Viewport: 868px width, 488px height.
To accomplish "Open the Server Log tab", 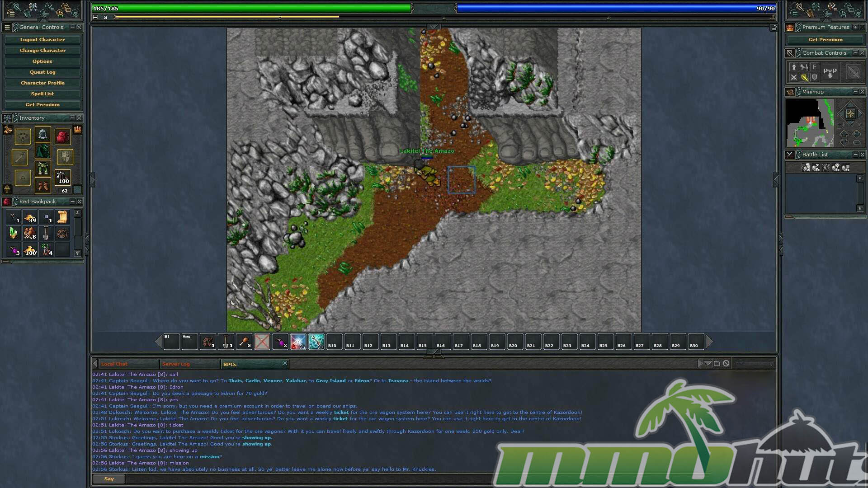I will (x=176, y=364).
